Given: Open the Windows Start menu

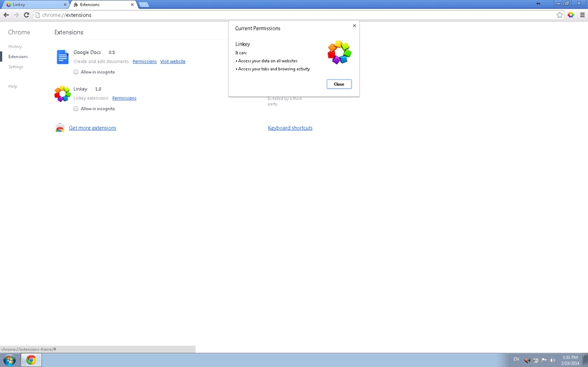Looking at the screenshot, I should (10, 360).
